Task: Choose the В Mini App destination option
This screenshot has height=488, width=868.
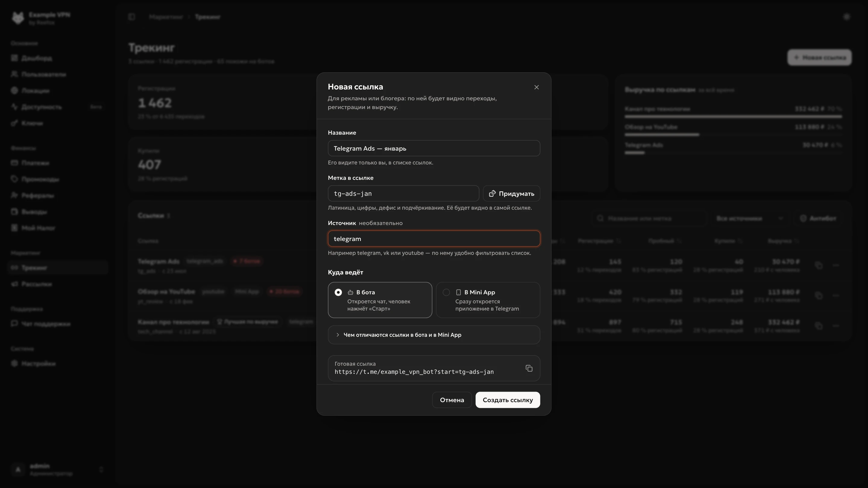Action: pyautogui.click(x=488, y=300)
